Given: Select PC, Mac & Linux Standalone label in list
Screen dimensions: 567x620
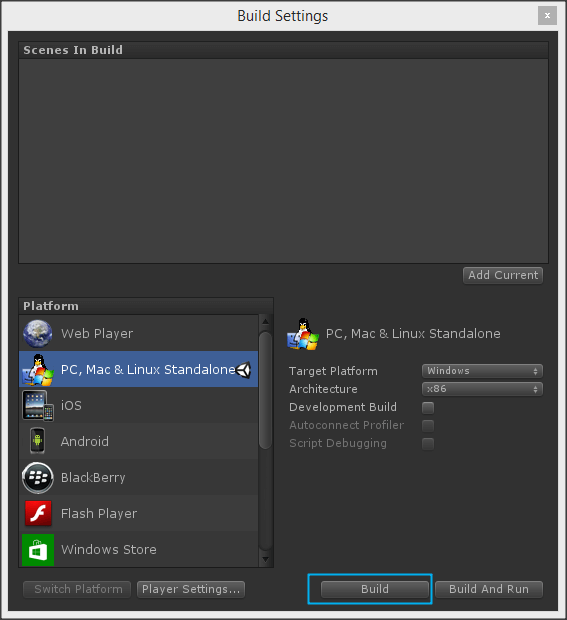Looking at the screenshot, I should tap(148, 370).
